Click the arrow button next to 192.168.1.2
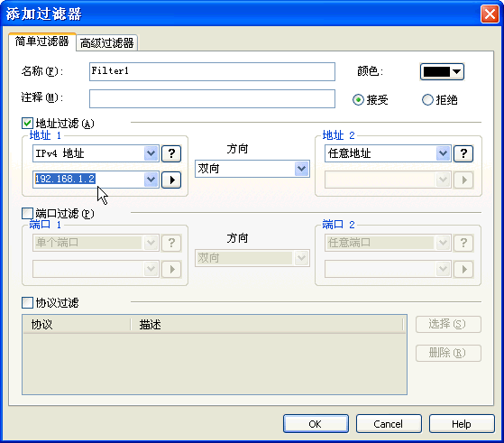 point(171,180)
